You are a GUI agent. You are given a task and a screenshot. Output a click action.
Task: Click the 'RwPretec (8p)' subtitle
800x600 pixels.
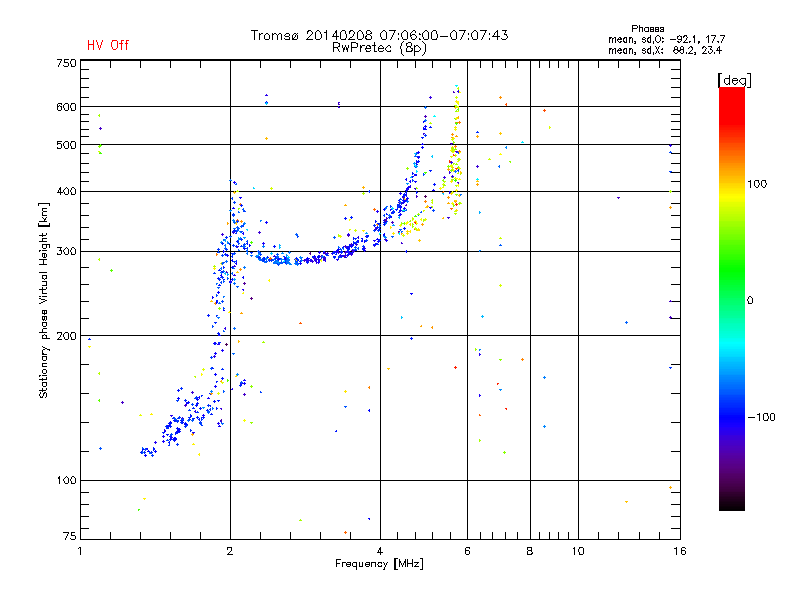[x=379, y=48]
